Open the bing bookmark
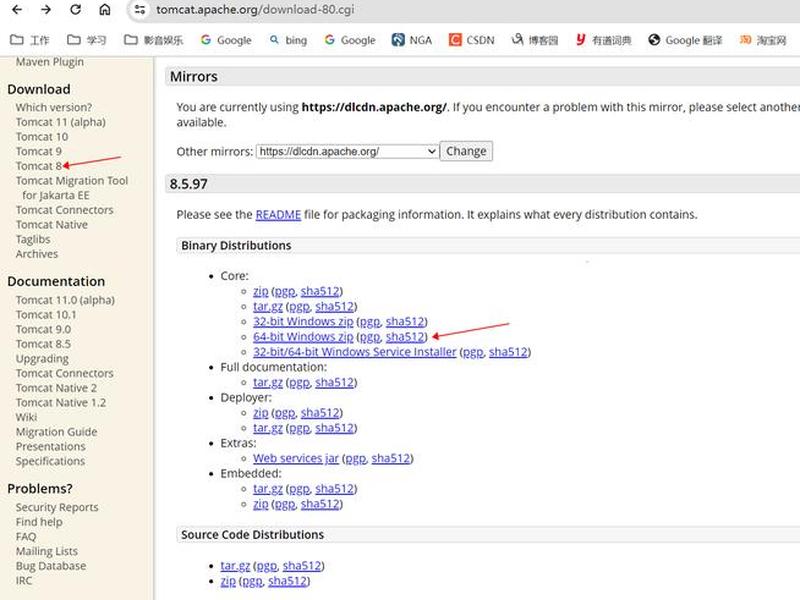Image resolution: width=800 pixels, height=600 pixels. (288, 40)
